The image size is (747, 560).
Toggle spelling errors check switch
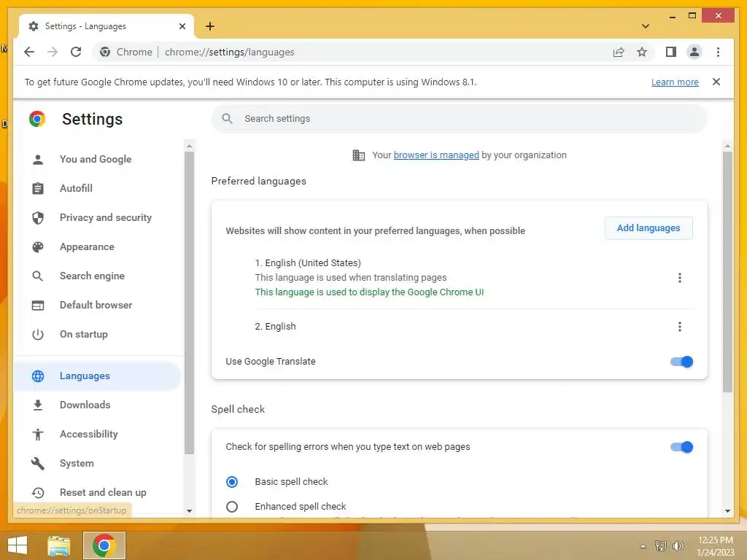pos(682,447)
